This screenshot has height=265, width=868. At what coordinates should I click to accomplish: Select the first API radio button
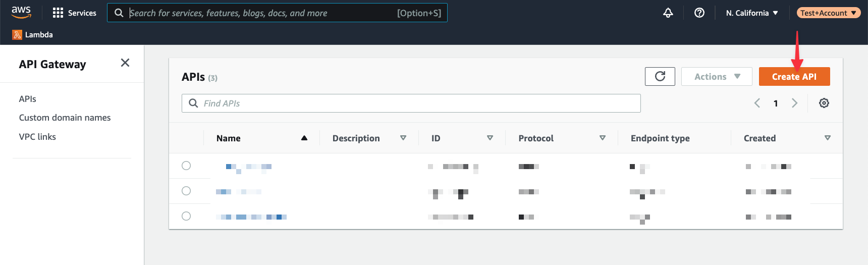(186, 166)
